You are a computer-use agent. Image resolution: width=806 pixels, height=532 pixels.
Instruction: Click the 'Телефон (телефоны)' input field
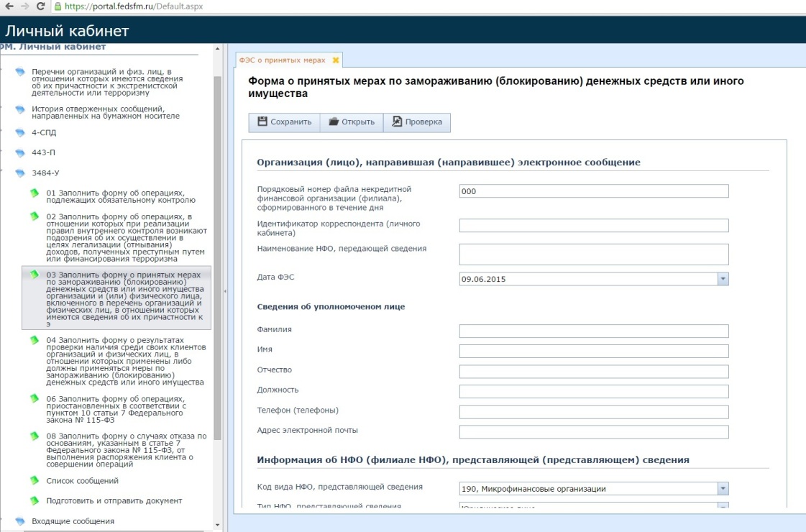pos(594,412)
